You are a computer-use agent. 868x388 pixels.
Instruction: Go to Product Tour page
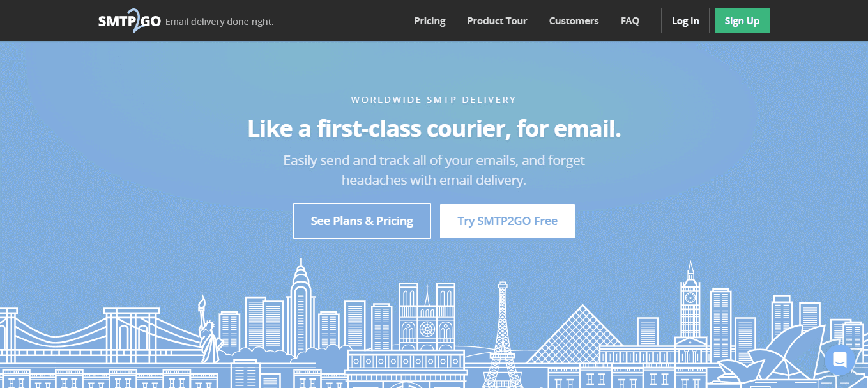click(x=497, y=20)
